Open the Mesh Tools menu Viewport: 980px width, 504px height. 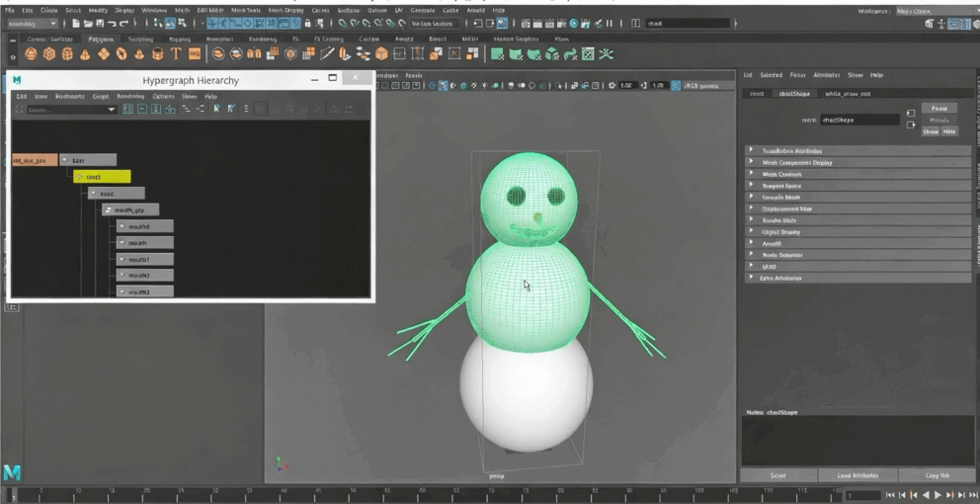click(x=245, y=10)
